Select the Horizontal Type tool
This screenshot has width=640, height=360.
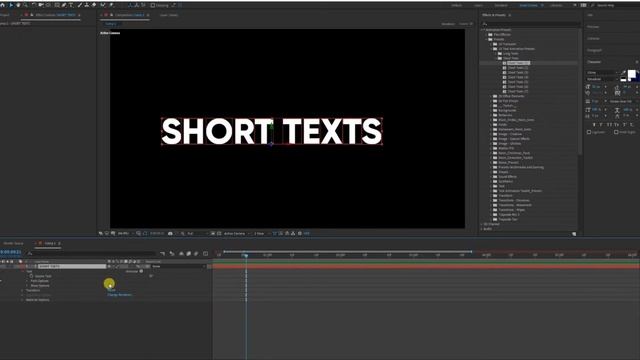pyautogui.click(x=71, y=5)
